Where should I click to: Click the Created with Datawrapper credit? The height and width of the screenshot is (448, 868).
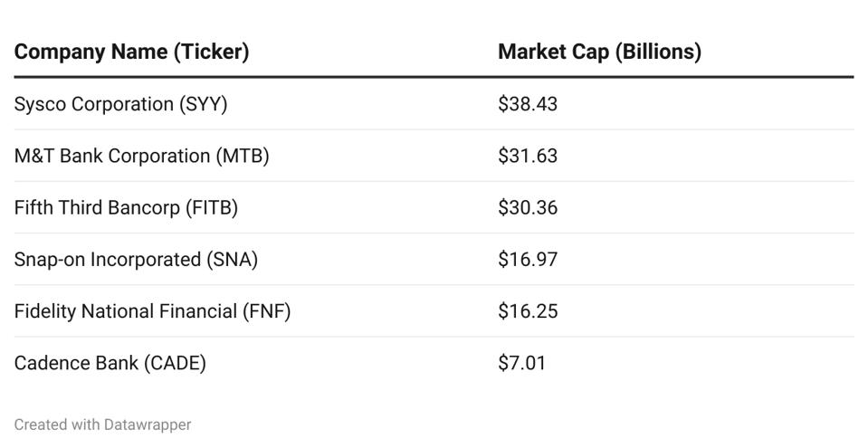(102, 424)
